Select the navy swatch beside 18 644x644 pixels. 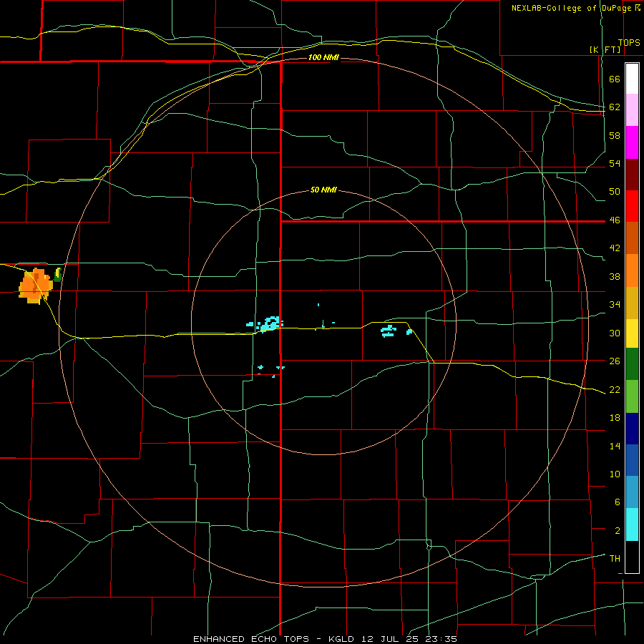pyautogui.click(x=632, y=429)
